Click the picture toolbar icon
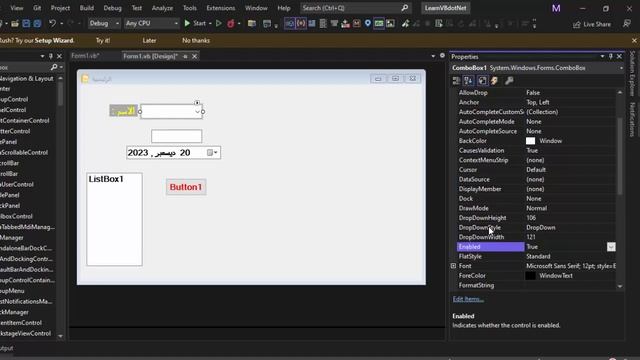This screenshot has width=640, height=360. pos(391,24)
